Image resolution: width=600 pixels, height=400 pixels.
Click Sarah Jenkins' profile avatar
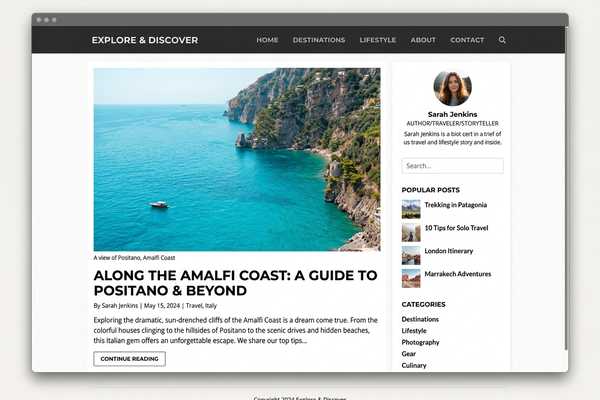click(452, 88)
